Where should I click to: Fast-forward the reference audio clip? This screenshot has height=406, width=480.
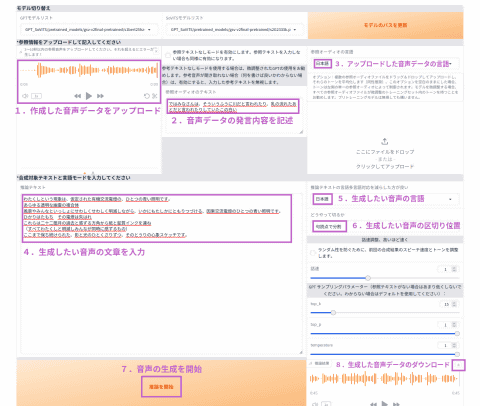click(100, 96)
